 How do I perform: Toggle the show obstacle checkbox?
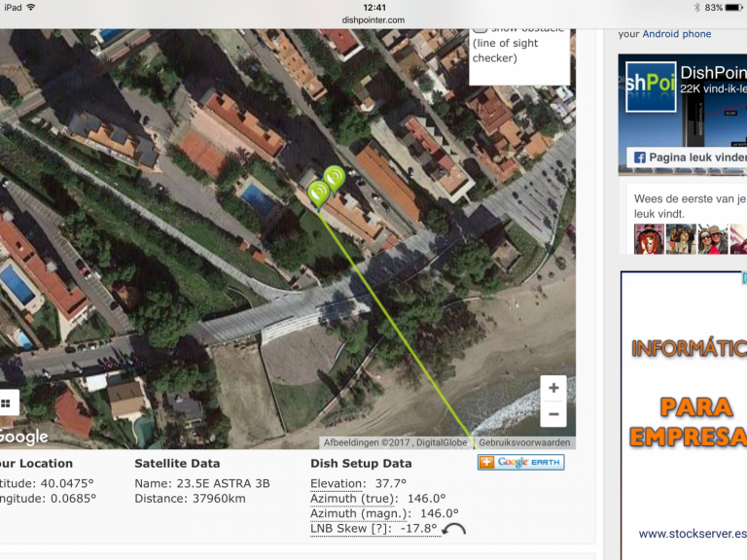(480, 29)
